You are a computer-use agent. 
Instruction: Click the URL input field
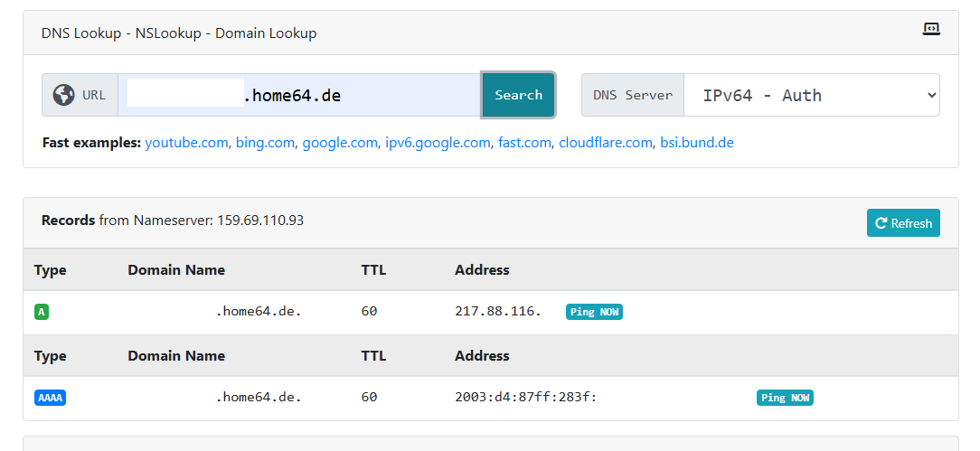tap(299, 95)
